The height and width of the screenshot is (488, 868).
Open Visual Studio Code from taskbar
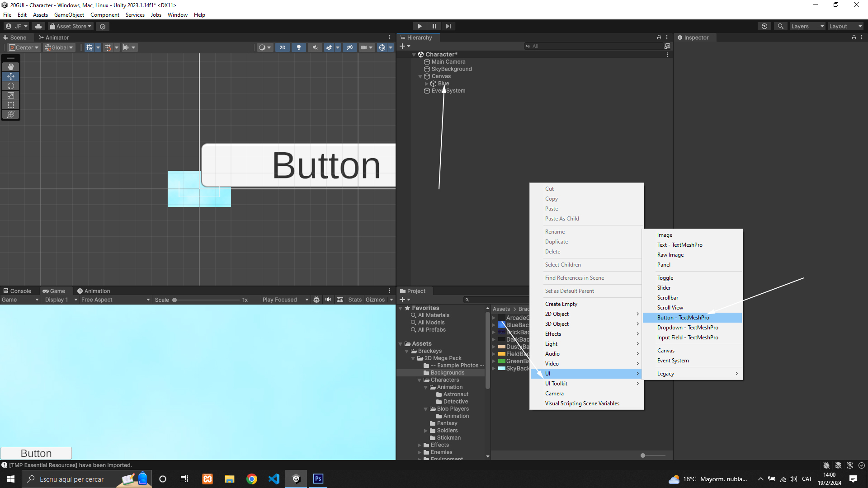[x=274, y=479]
